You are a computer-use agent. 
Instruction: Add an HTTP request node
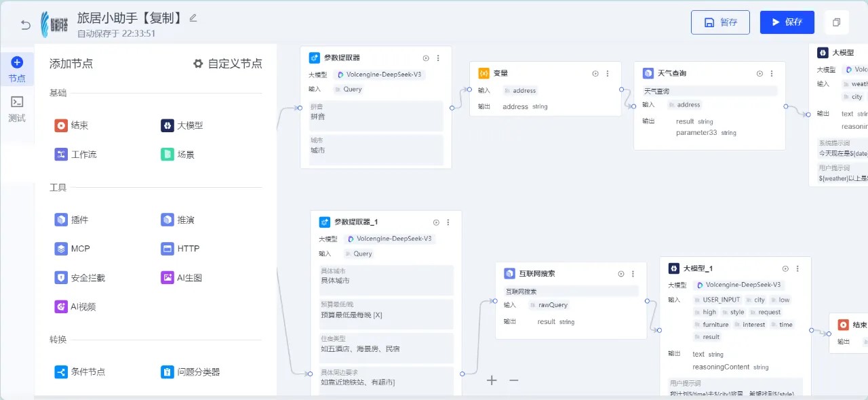[180, 249]
